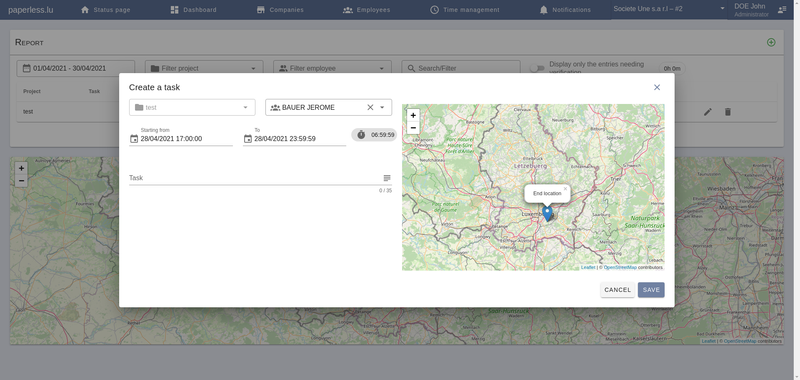Click the Cancel button

(617, 290)
